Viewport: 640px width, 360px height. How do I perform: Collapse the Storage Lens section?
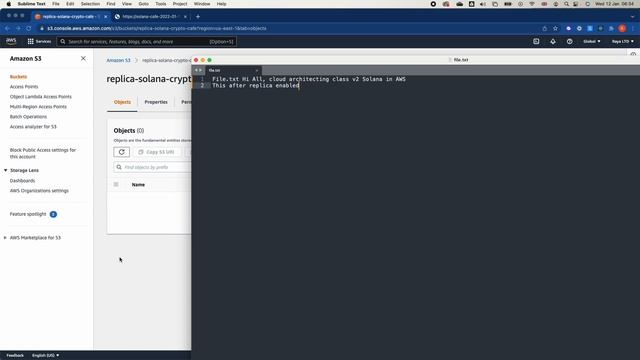6,170
